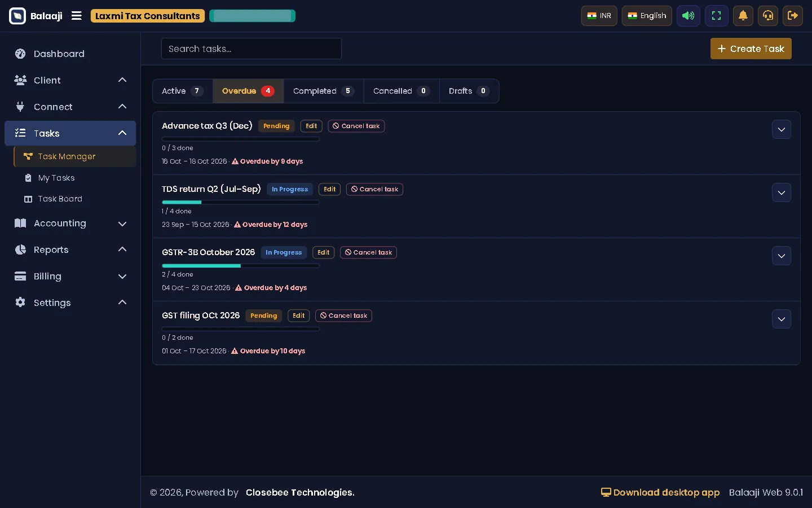Switch to the Active tab
This screenshot has height=508, width=812.
click(x=182, y=91)
